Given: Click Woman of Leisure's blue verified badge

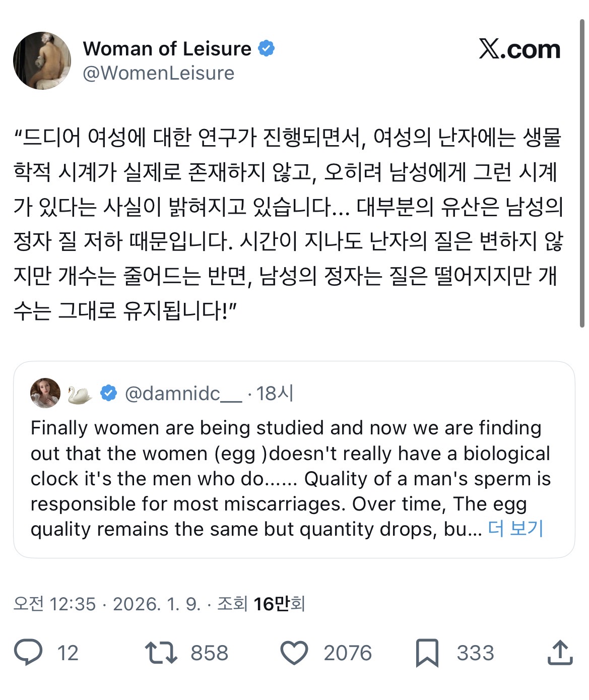Looking at the screenshot, I should pos(267,48).
